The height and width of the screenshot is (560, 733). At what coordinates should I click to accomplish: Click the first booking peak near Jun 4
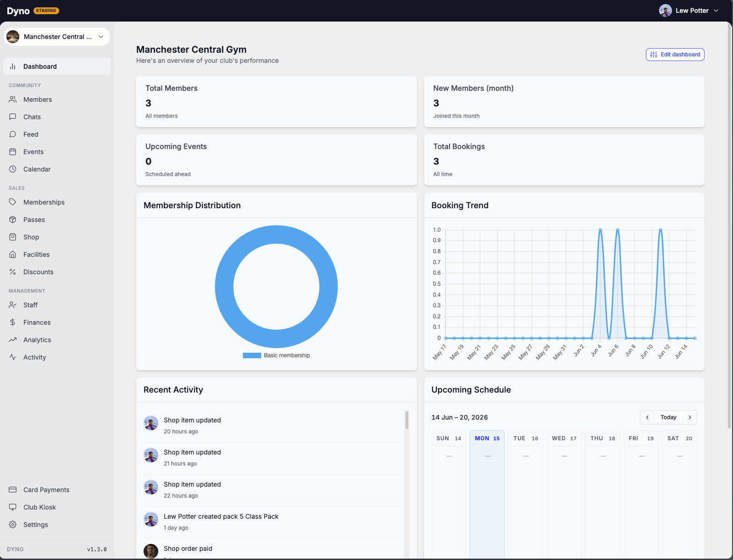[600, 230]
